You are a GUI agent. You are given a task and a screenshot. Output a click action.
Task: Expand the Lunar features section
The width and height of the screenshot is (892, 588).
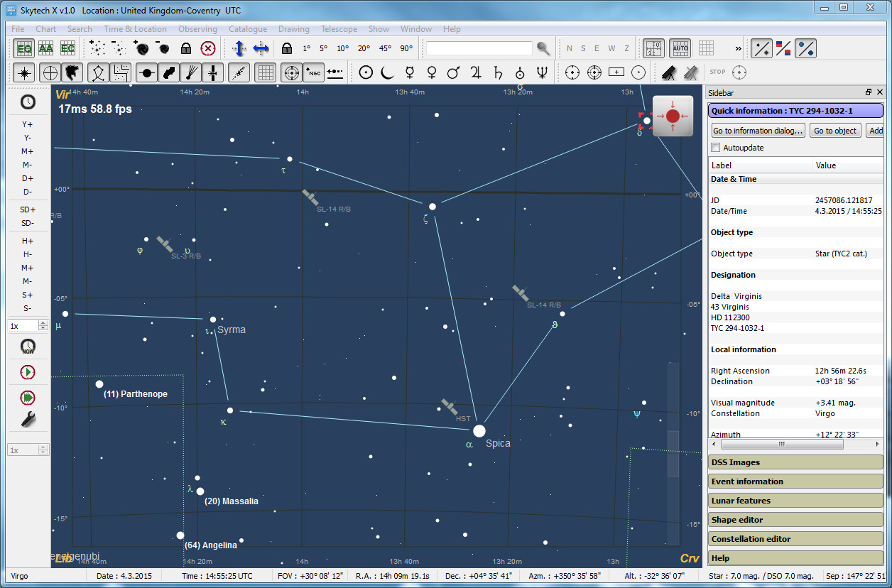(x=795, y=501)
